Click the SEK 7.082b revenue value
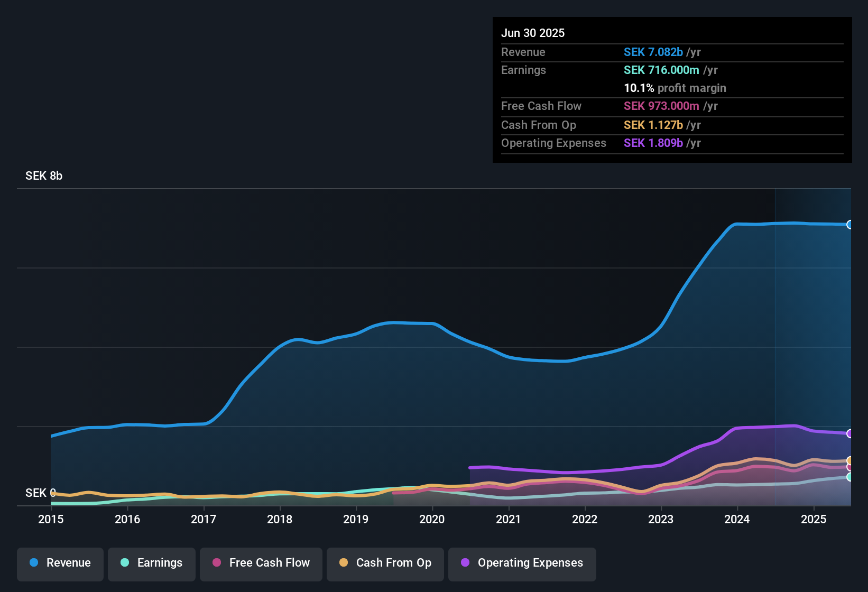 point(653,52)
